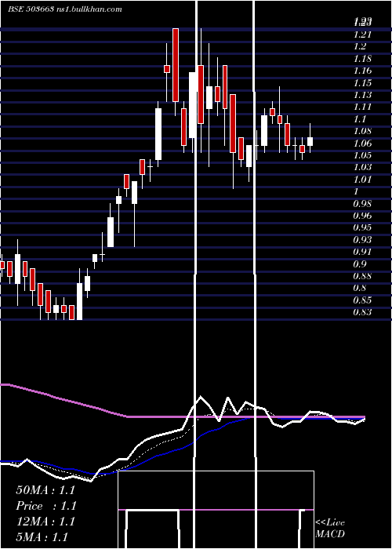Viewport: 392px width, 549px height.
Task: Select the 1.21 price axis label
Action: [x=362, y=35]
